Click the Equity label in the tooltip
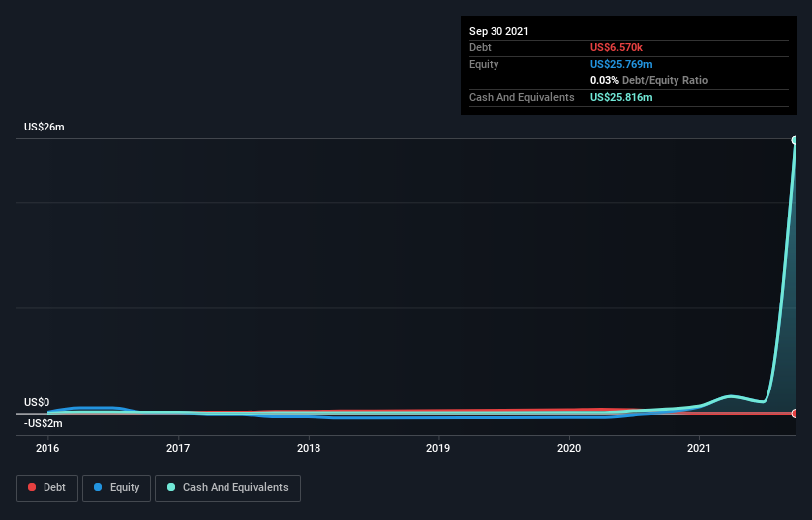 pos(484,64)
